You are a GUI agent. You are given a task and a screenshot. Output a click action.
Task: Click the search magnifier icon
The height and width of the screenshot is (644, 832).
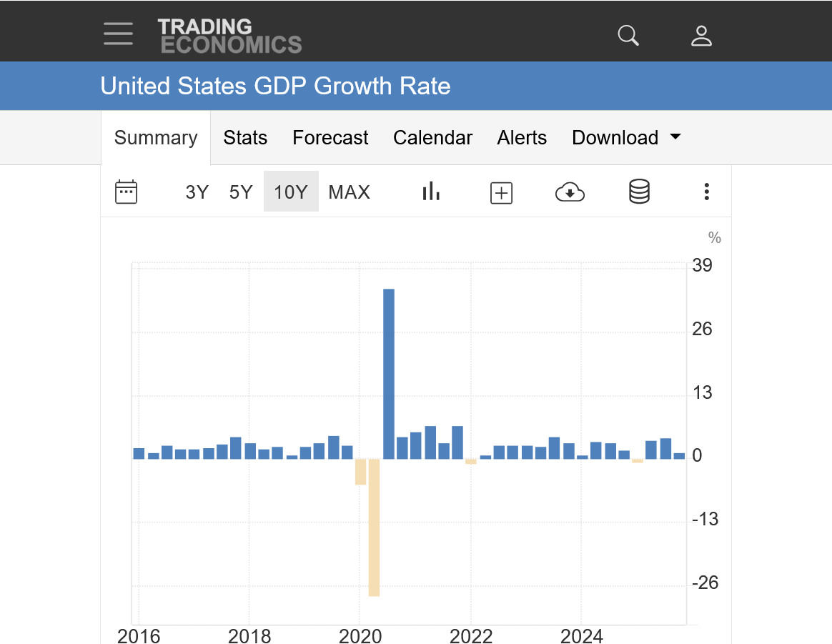pyautogui.click(x=628, y=35)
